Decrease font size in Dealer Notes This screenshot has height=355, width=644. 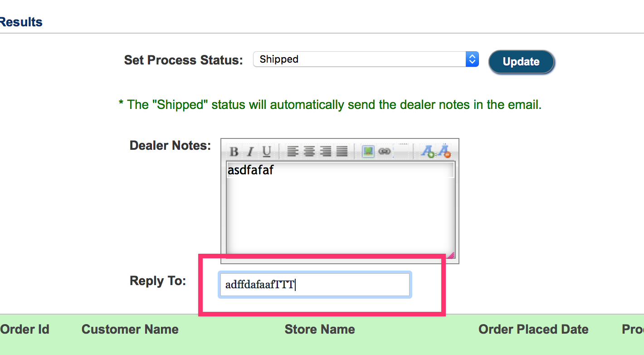point(444,151)
